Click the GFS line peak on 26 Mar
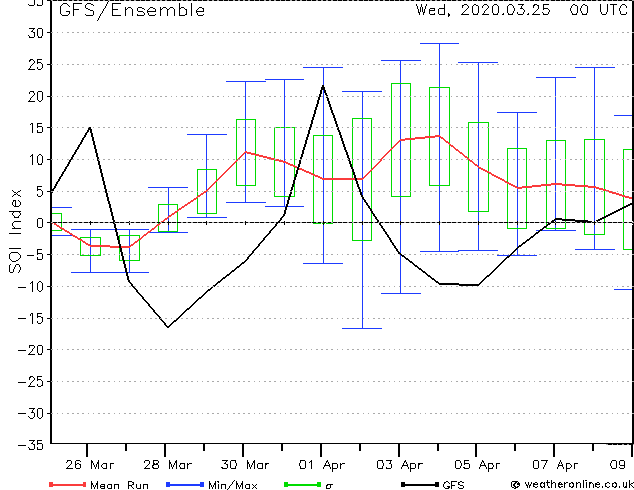 click(x=90, y=128)
